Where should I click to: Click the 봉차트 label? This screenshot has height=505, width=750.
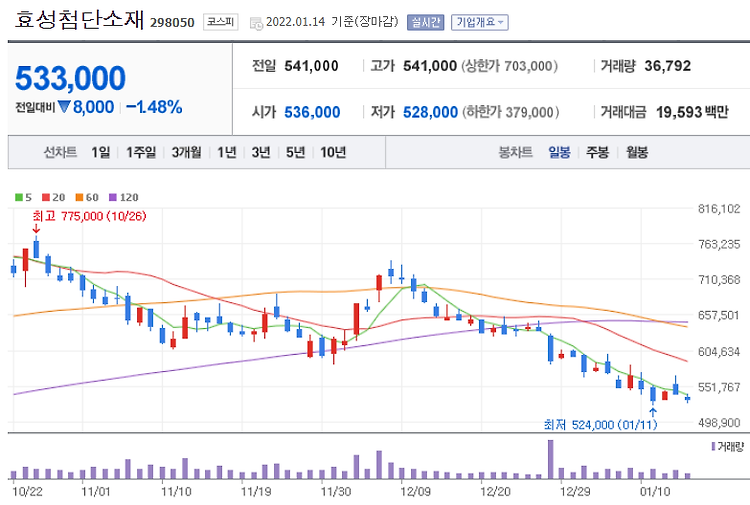[x=516, y=152]
